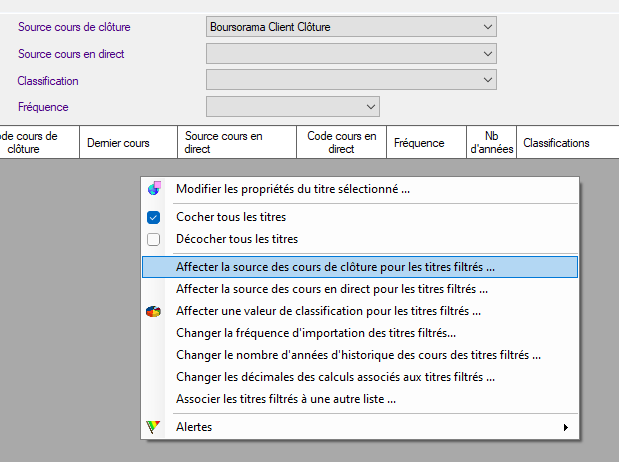Click the Code cours en direct column header
The image size is (619, 462).
coord(341,142)
